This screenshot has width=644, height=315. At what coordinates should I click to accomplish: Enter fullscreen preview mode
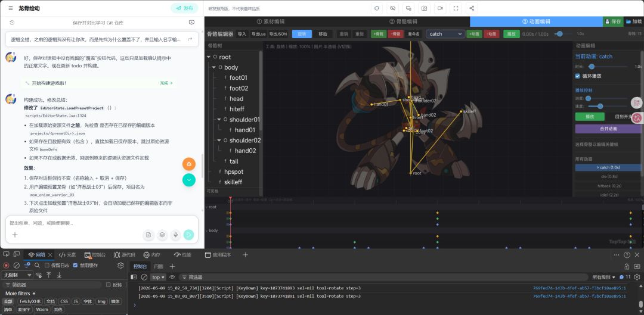point(456,8)
